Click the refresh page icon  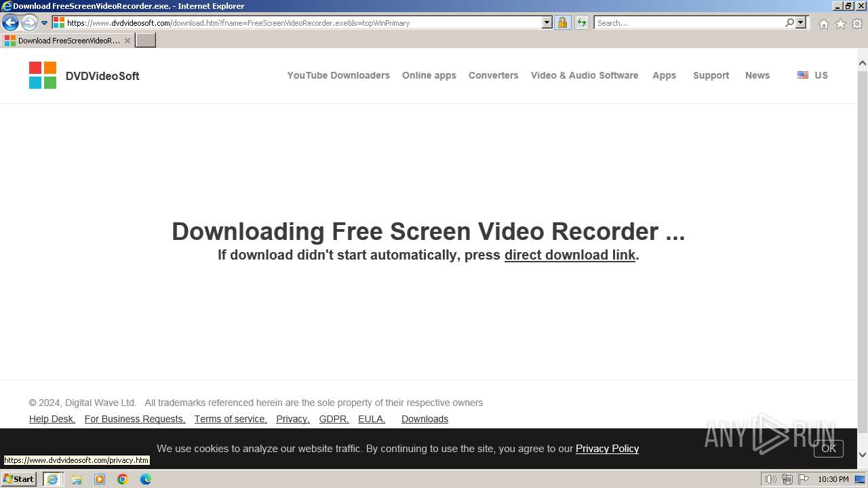582,22
